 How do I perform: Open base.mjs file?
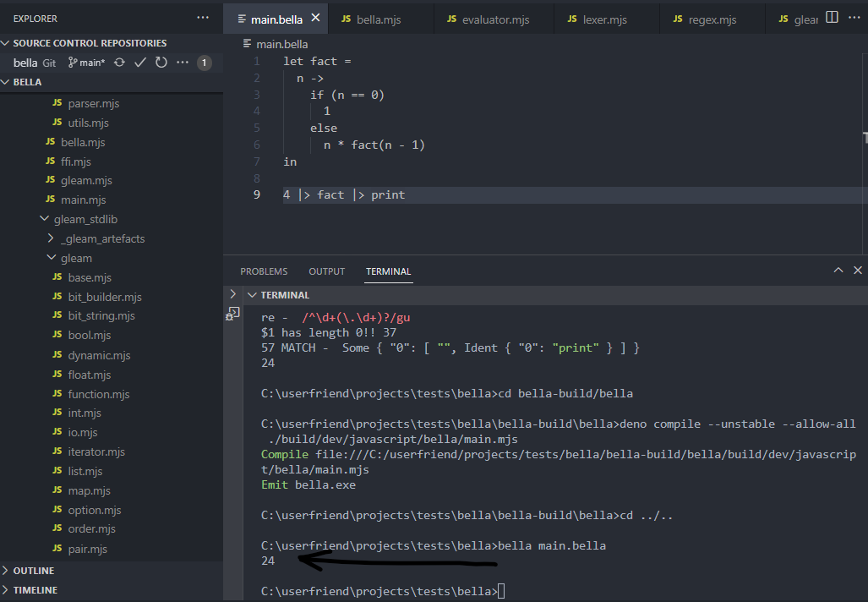[x=89, y=277]
